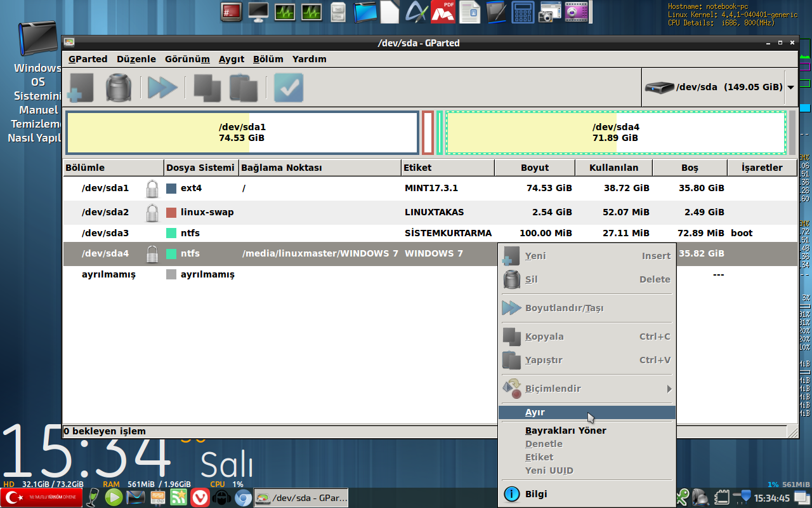Open the RSS feed star icon in taskbar
Viewport: 812px width, 508px height.
point(179,498)
